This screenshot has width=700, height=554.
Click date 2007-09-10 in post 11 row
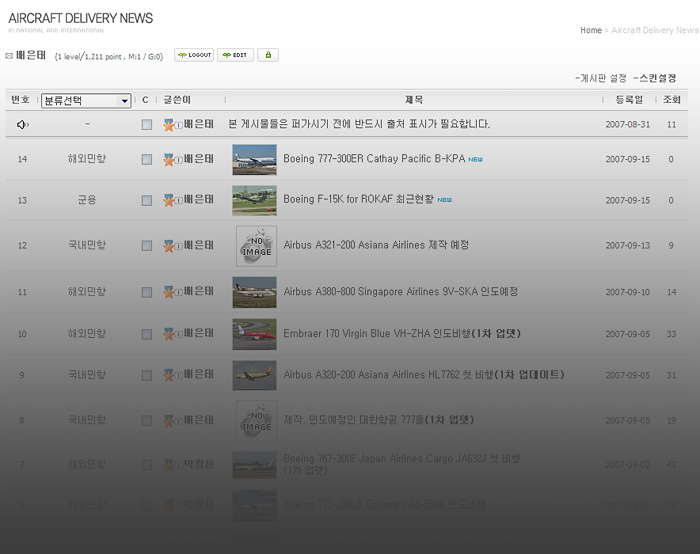pyautogui.click(x=628, y=292)
